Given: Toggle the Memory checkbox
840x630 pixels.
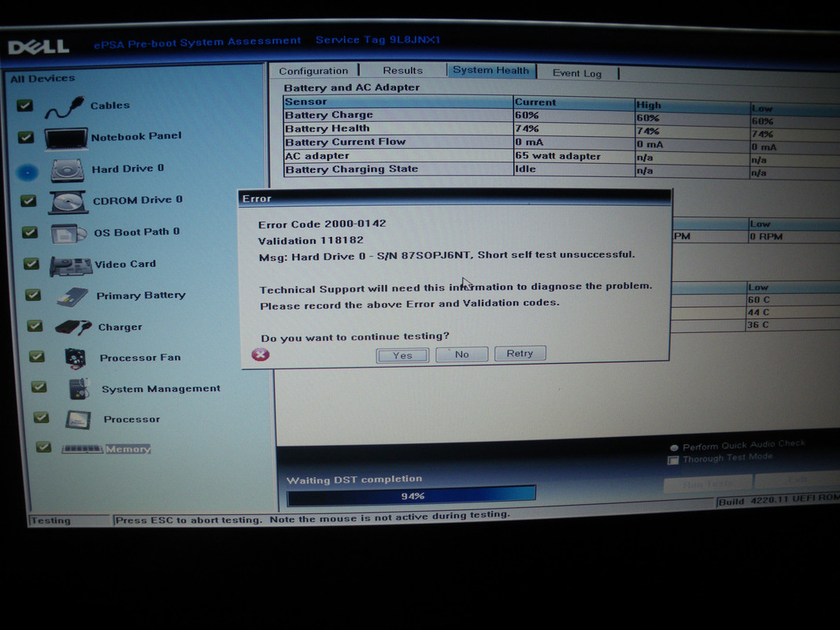Looking at the screenshot, I should 43,447.
